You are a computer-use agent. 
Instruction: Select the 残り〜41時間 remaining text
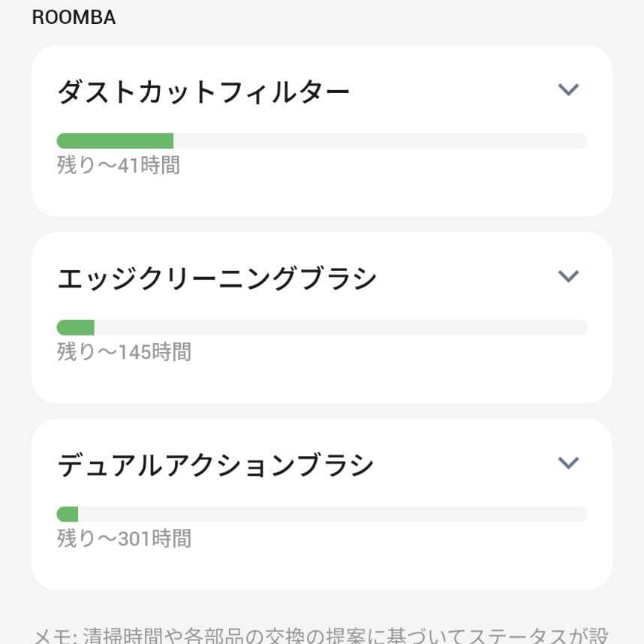coord(119,165)
